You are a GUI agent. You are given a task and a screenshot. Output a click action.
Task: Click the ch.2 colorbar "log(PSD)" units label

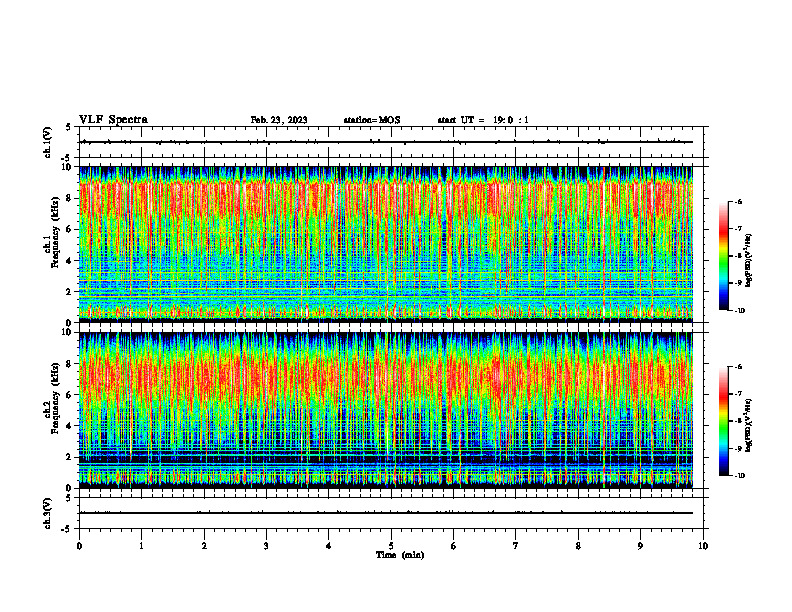click(x=749, y=425)
